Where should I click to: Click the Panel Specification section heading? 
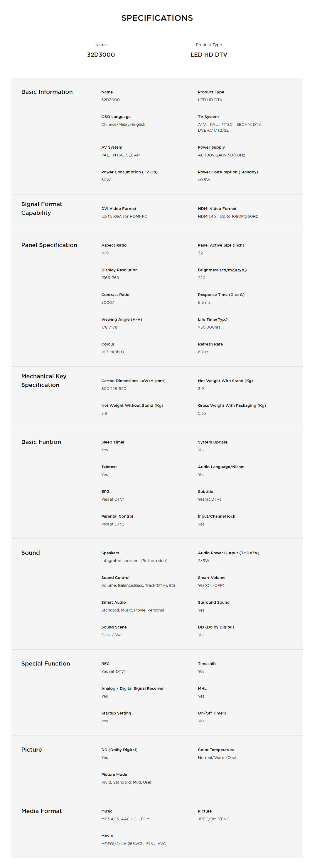point(49,245)
